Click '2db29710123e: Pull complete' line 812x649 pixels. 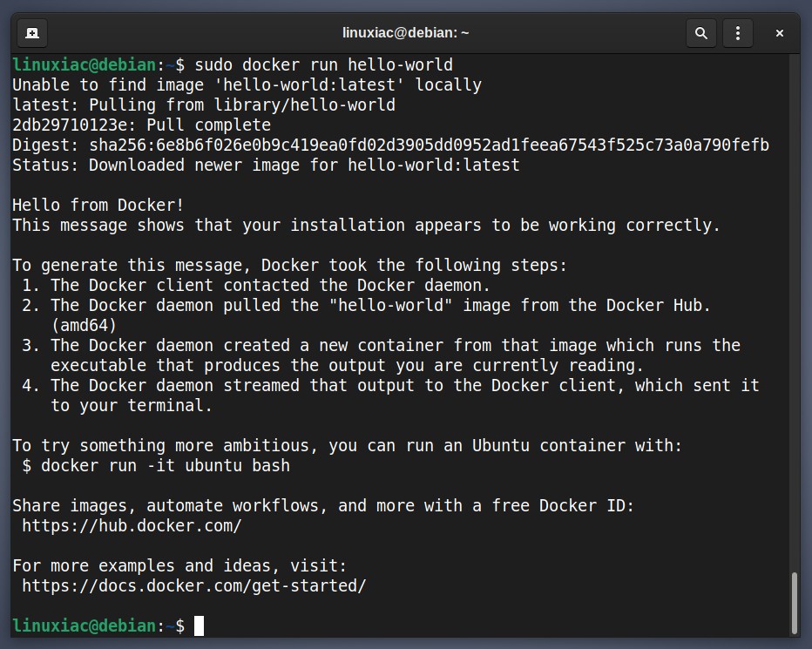[141, 125]
